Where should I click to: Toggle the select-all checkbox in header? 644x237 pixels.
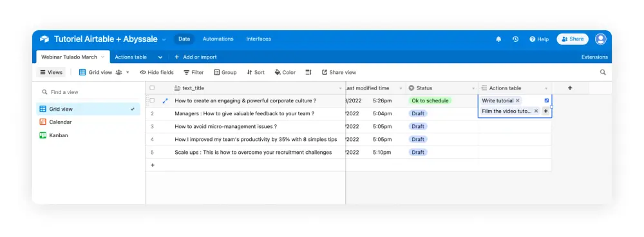[x=152, y=88]
